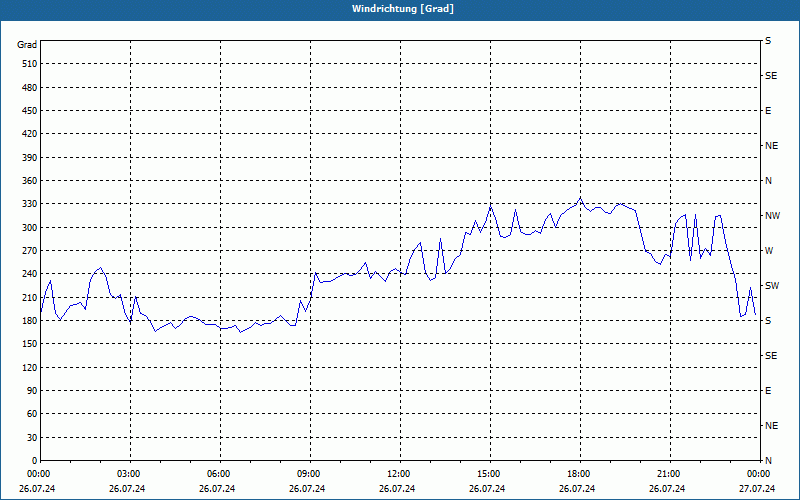
Task: Click the 90 y-axis value
Action: [31, 391]
